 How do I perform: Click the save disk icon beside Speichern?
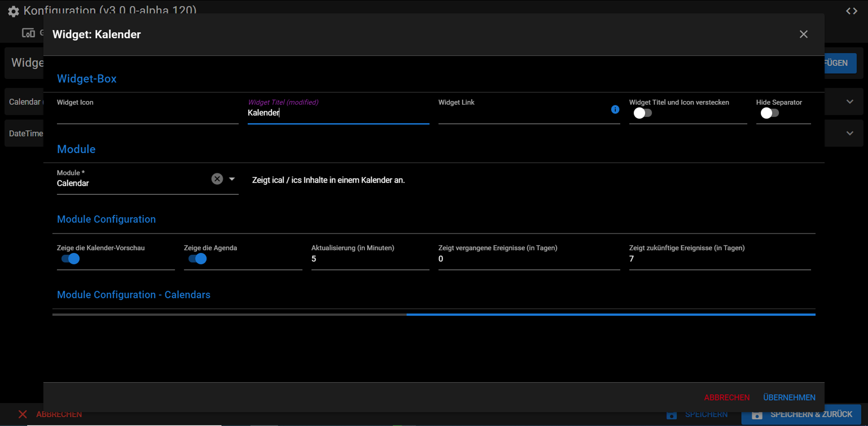click(x=671, y=415)
